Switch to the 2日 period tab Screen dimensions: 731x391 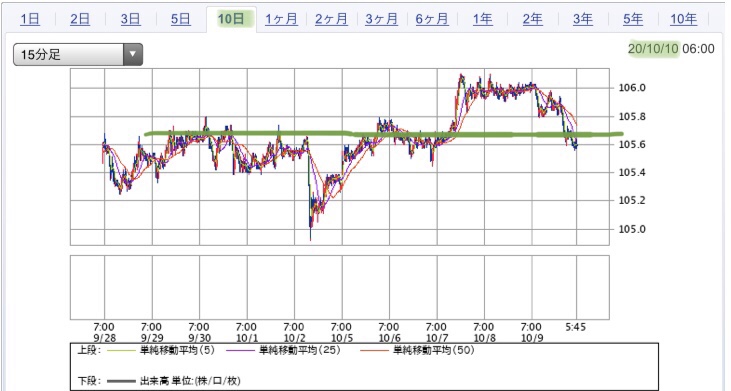click(x=80, y=19)
